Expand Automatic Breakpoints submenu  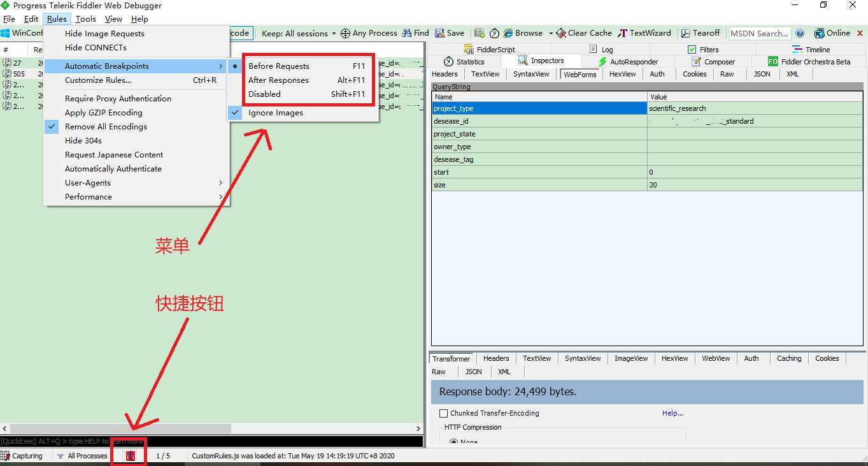(136, 66)
